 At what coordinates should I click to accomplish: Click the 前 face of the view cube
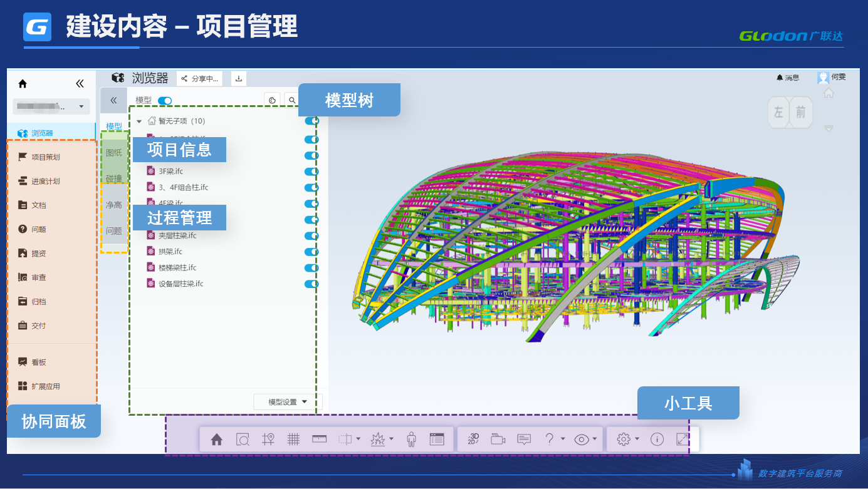[x=800, y=113]
